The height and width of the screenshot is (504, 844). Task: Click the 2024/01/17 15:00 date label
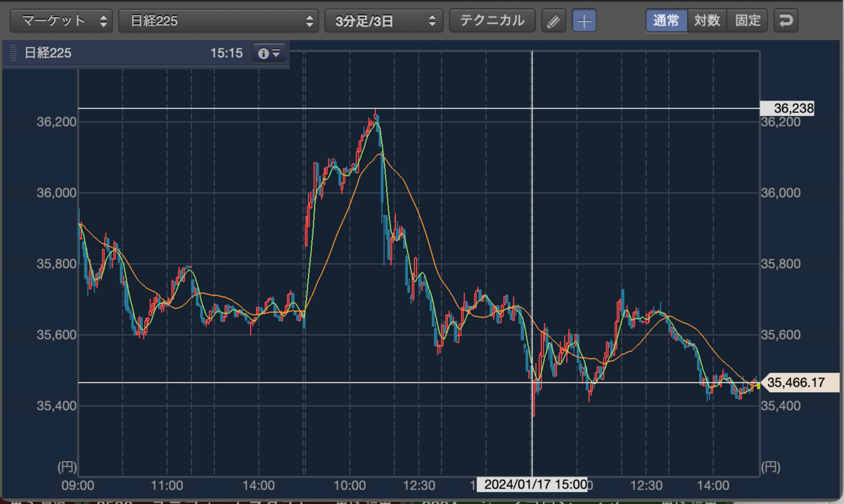(x=532, y=484)
